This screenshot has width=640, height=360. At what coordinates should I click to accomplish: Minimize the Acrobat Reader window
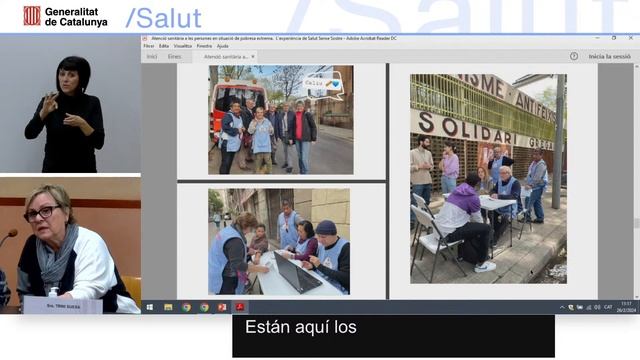pyautogui.click(x=598, y=38)
